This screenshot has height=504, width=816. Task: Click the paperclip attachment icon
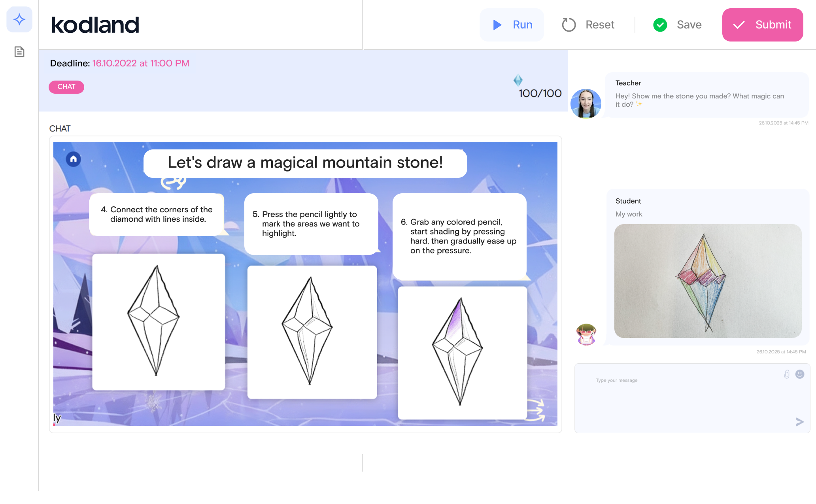[786, 374]
